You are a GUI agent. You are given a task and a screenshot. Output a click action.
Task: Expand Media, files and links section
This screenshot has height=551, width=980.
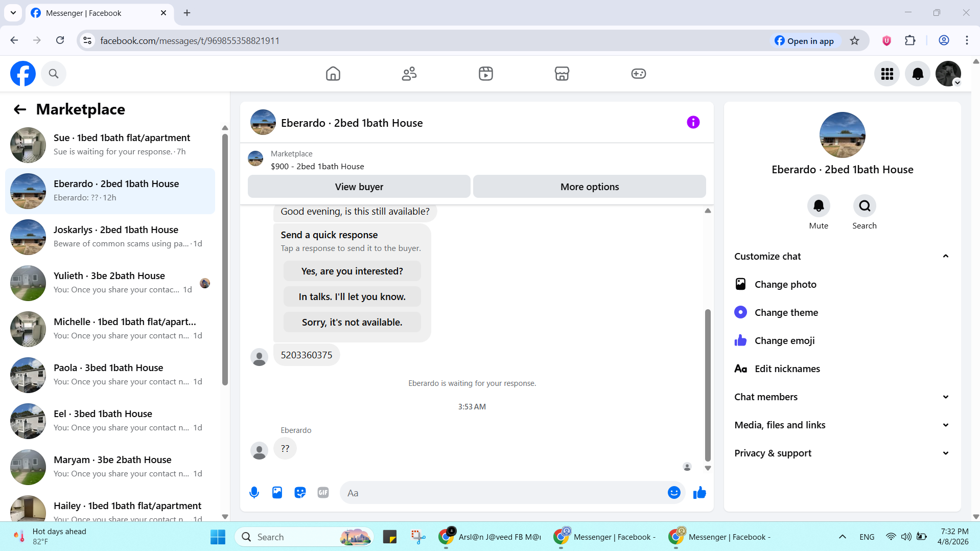pyautogui.click(x=842, y=425)
